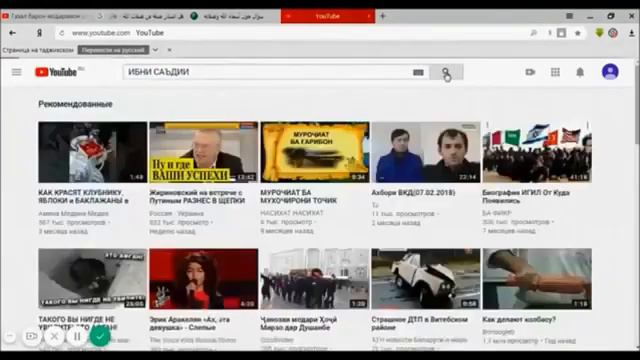Reload the page with the refresh icon
The width and height of the screenshot is (640, 360).
[62, 33]
